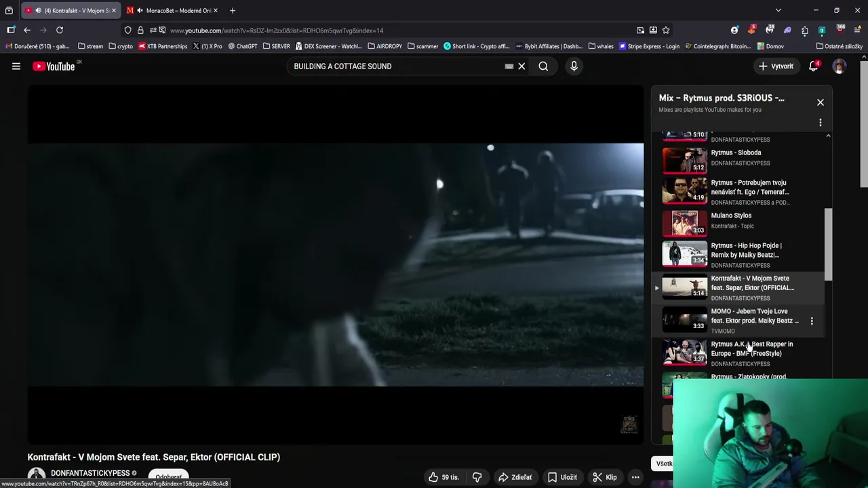This screenshot has width=868, height=488.
Task: Open the Vytvoriť create button
Action: 776,66
